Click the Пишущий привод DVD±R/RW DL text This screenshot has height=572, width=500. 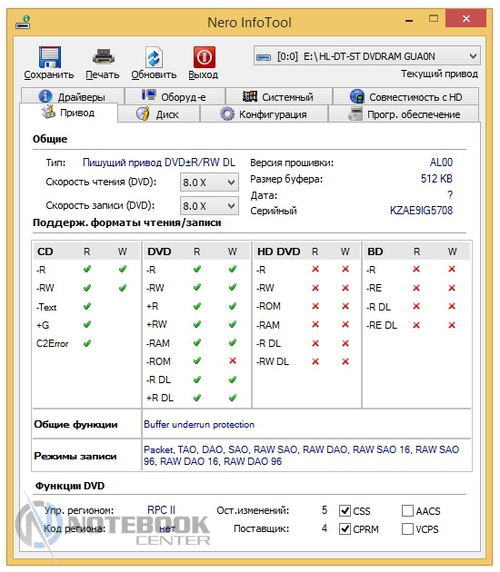tap(159, 162)
